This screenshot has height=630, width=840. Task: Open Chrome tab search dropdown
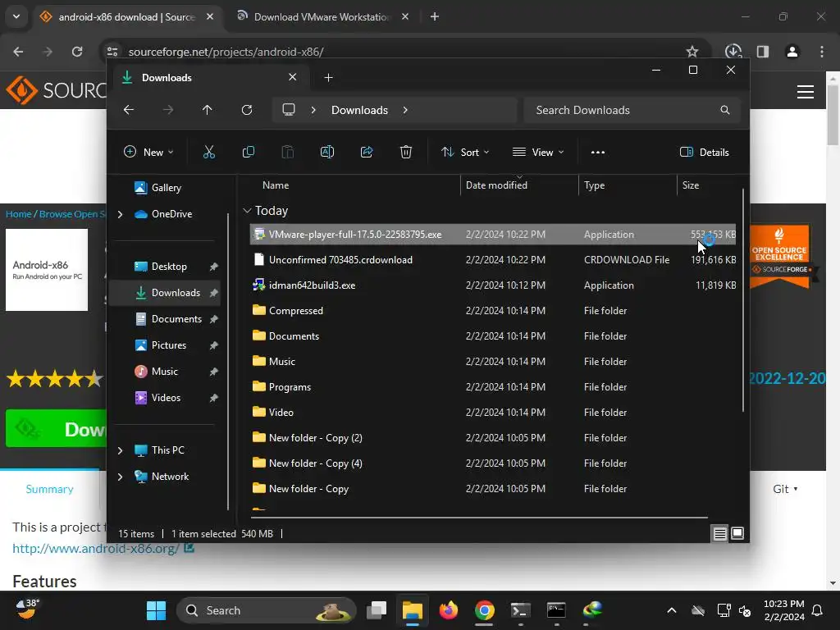tap(16, 16)
